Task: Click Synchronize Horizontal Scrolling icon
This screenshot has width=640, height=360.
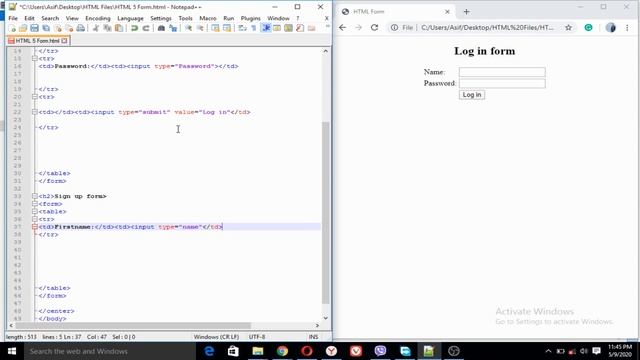Action: click(x=227, y=28)
